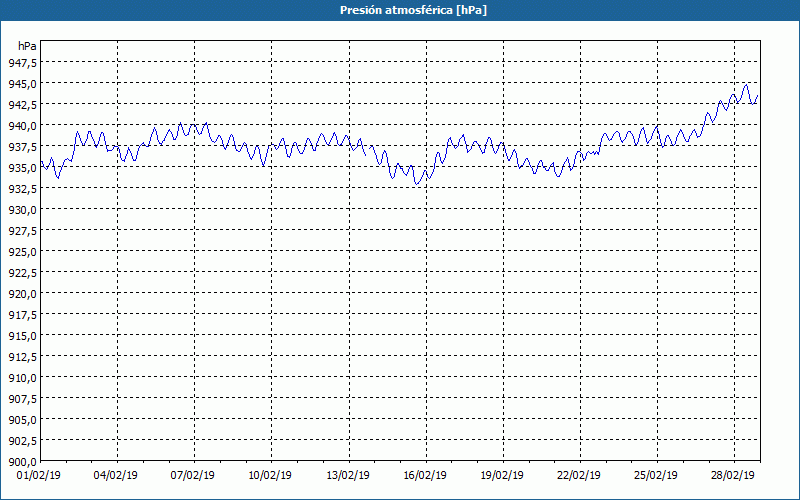Select the 28/02/19 date label
This screenshot has width=800, height=500.
pos(733,476)
